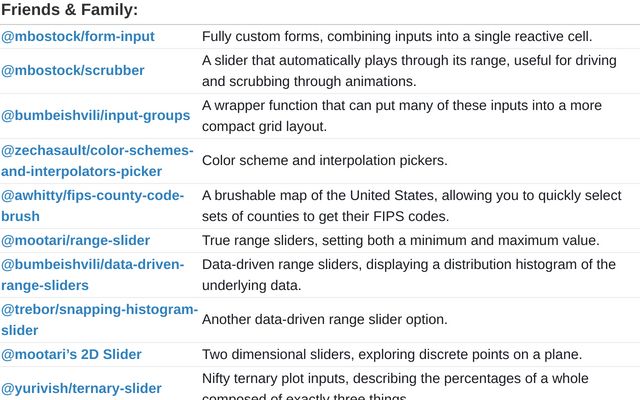Click "Color scheme and interpolation pickers" text
Image resolution: width=640 pixels, height=400 pixels.
324,160
